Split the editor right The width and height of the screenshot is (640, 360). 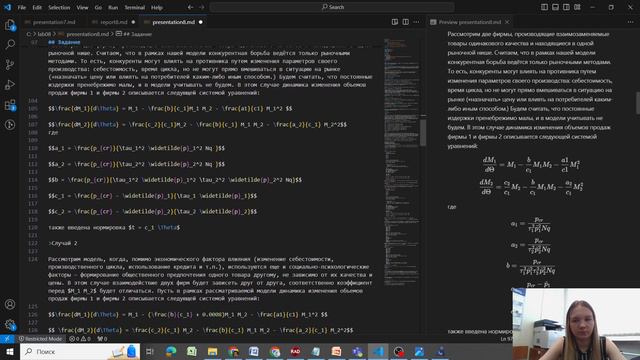[405, 22]
